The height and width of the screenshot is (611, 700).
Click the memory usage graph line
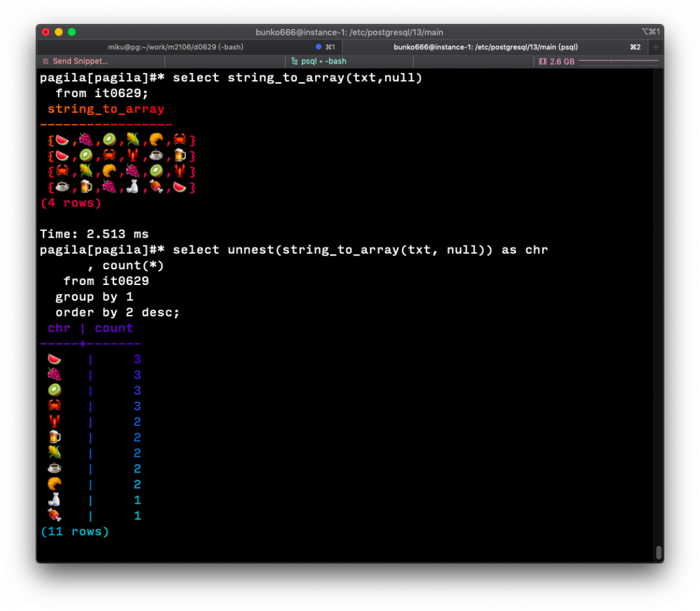pos(618,61)
